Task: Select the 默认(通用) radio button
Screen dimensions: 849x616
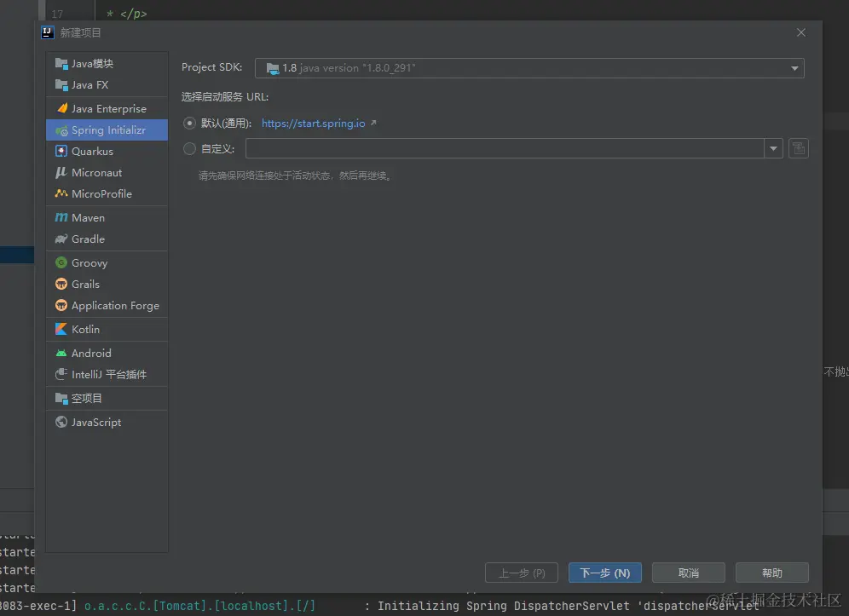Action: [189, 124]
